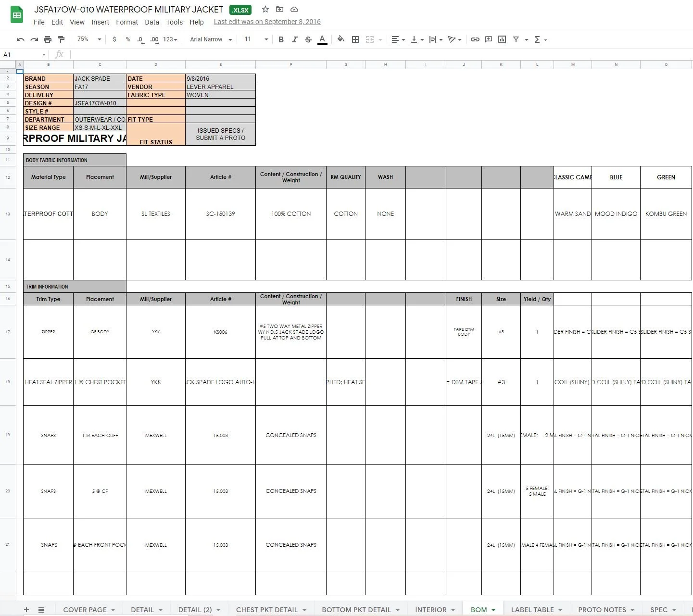Open the Data menu

click(152, 22)
